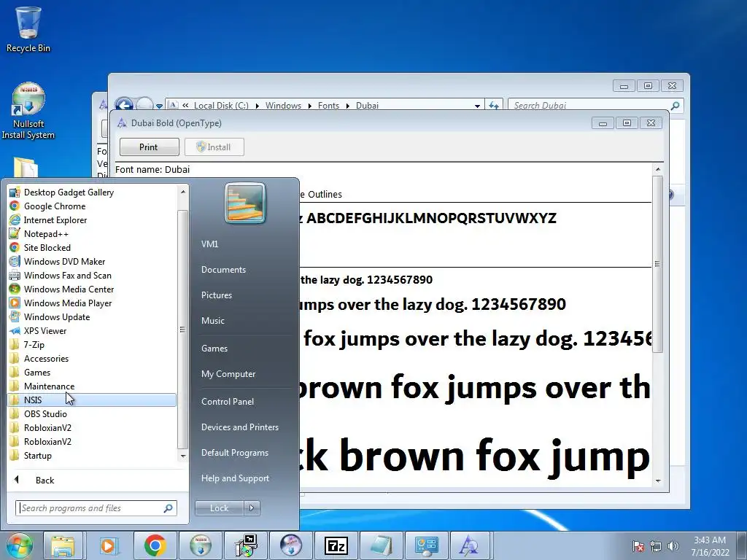747x560 pixels.
Task: Print the Dubai Bold font sample
Action: coord(149,147)
